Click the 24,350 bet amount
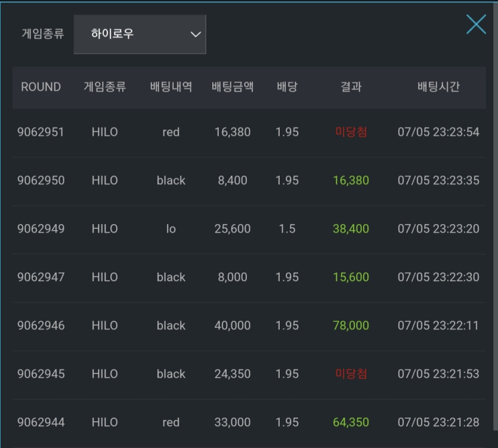Screen dimensions: 498x448 [x=233, y=374]
